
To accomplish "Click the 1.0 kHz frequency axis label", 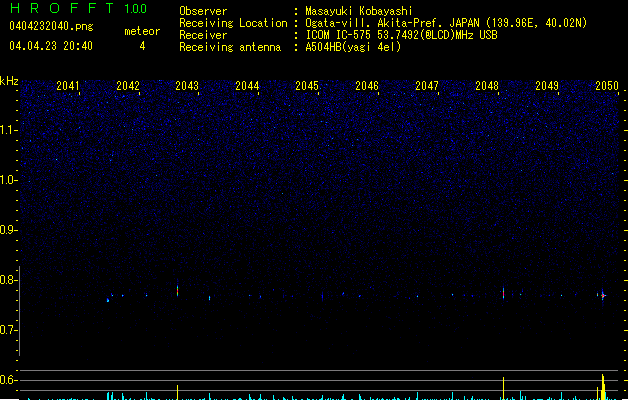I will (9, 180).
